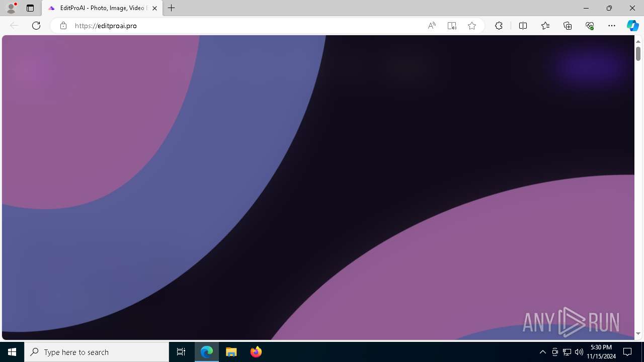
Task: Open the volume speaker tray icon
Action: click(x=579, y=352)
